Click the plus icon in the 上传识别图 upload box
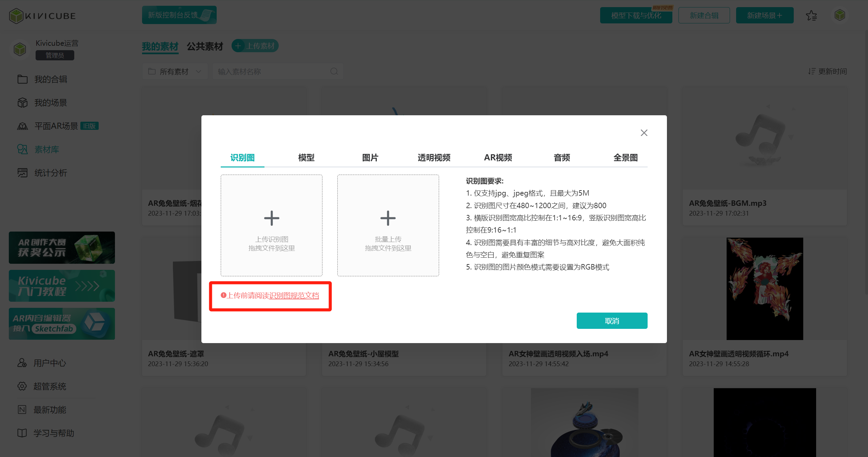The width and height of the screenshot is (868, 457). point(272,218)
